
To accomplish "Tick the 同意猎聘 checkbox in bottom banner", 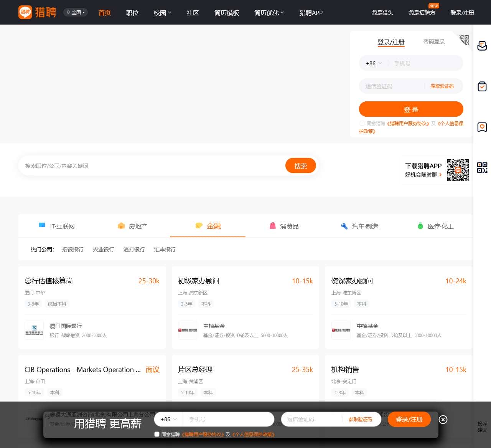I will click(157, 434).
